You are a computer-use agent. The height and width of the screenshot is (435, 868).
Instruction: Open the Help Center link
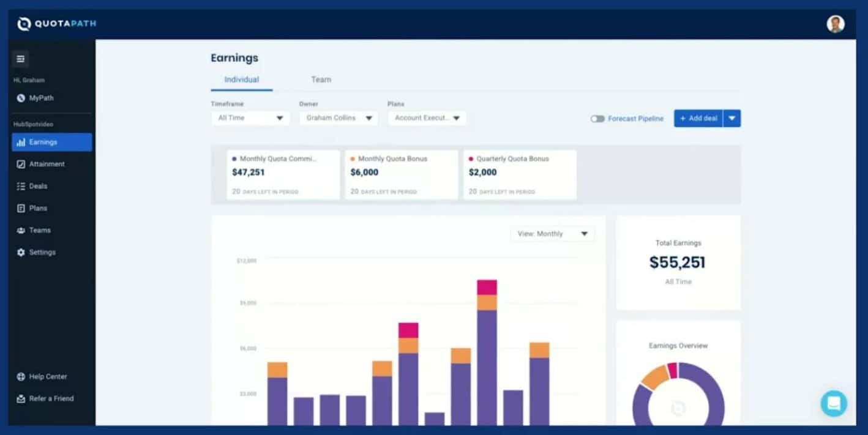point(48,377)
